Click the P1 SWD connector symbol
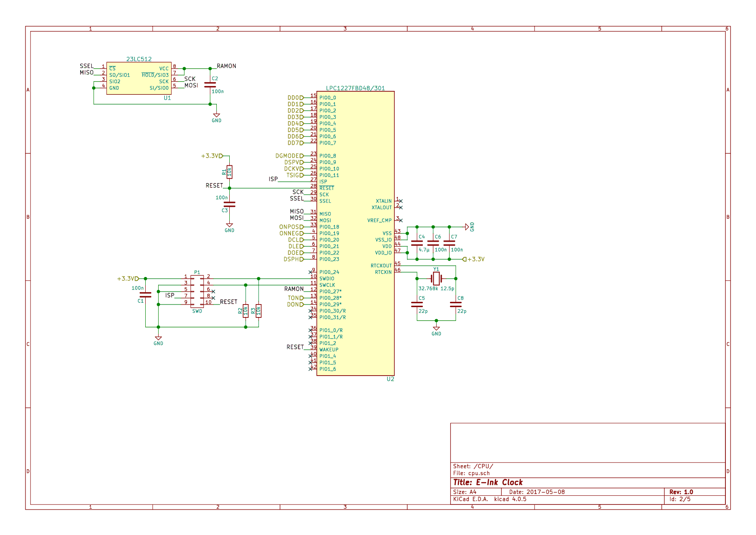 click(197, 291)
